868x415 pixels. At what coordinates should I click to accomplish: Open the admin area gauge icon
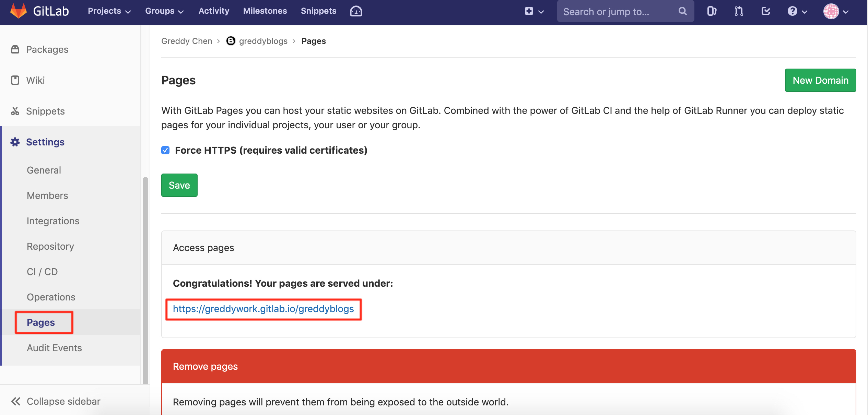[356, 11]
